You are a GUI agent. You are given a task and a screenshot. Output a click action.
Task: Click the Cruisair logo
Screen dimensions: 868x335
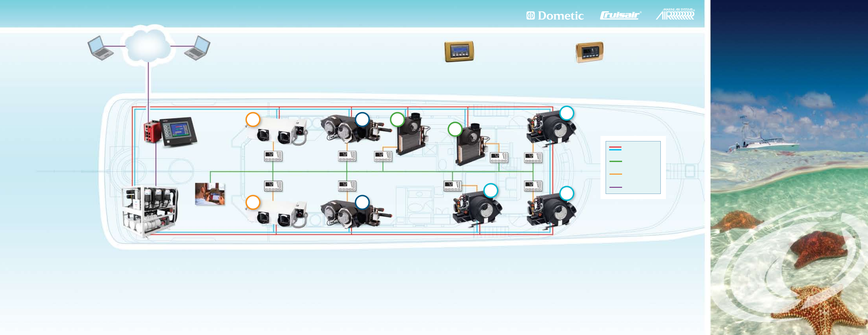point(620,15)
